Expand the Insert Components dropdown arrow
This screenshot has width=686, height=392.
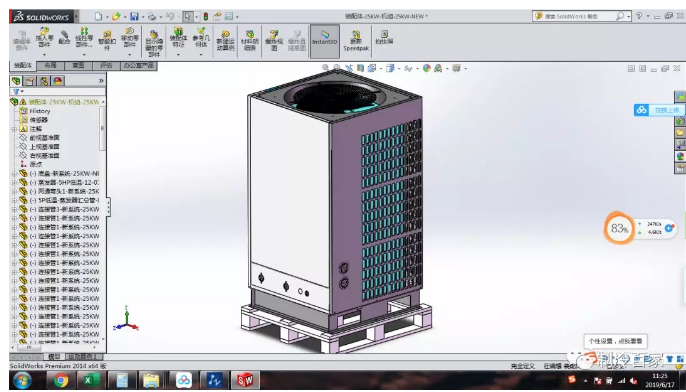[44, 55]
